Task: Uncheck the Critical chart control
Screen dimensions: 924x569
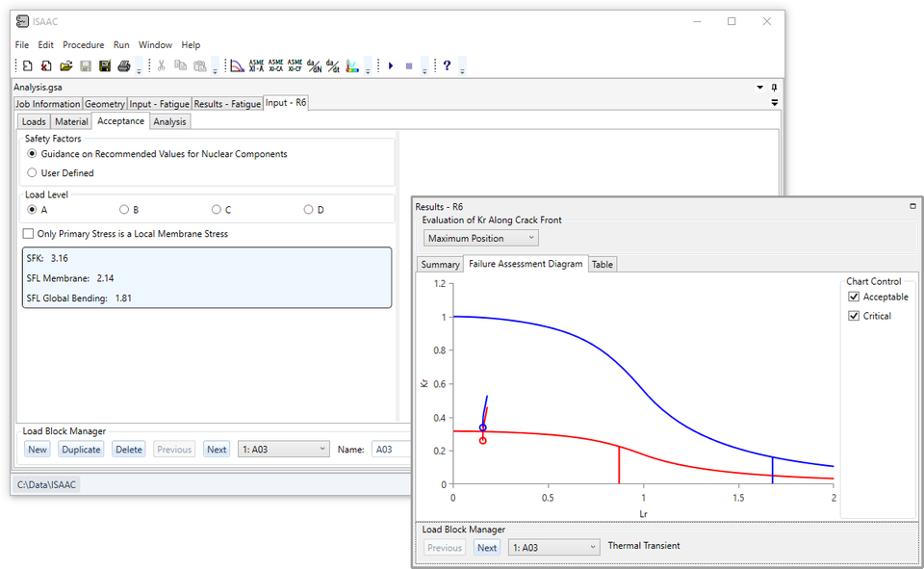Action: click(x=853, y=316)
